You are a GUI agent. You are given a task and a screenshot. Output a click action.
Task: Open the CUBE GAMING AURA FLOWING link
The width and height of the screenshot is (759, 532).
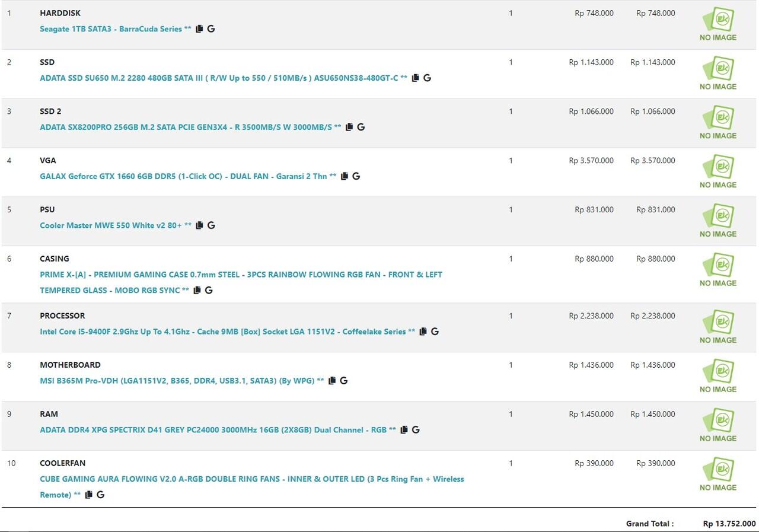(x=252, y=487)
